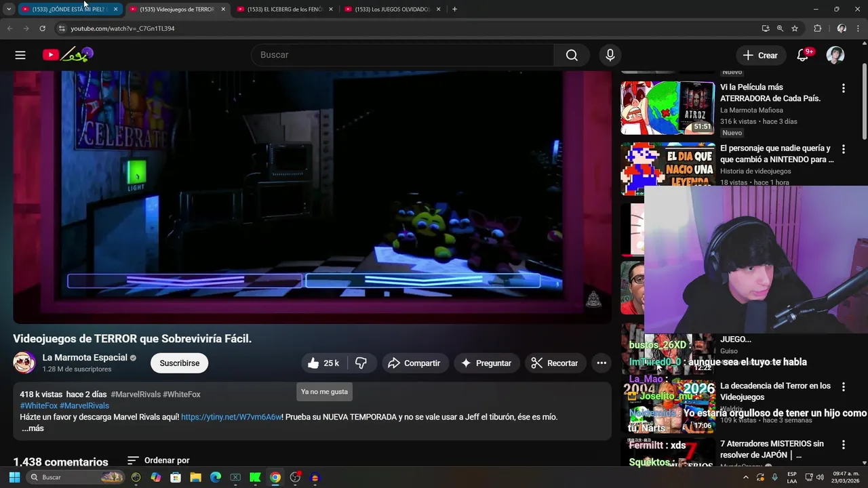Open the YouTube account avatar menu
Screen dimensions: 868x488
click(x=835, y=55)
